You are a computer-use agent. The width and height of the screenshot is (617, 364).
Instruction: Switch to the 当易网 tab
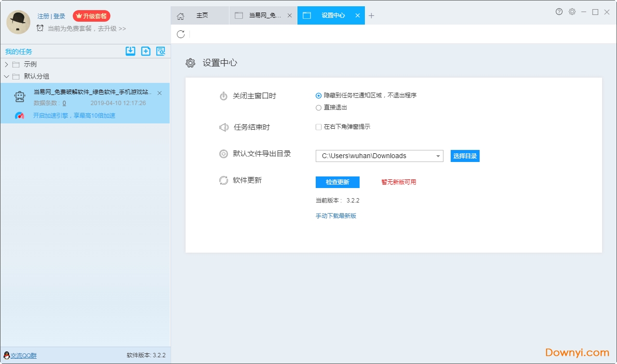pos(263,15)
